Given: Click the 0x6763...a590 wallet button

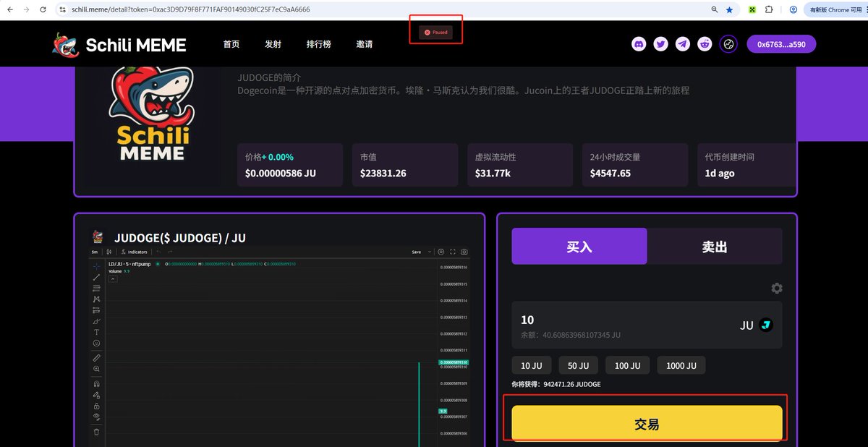Looking at the screenshot, I should pyautogui.click(x=781, y=44).
